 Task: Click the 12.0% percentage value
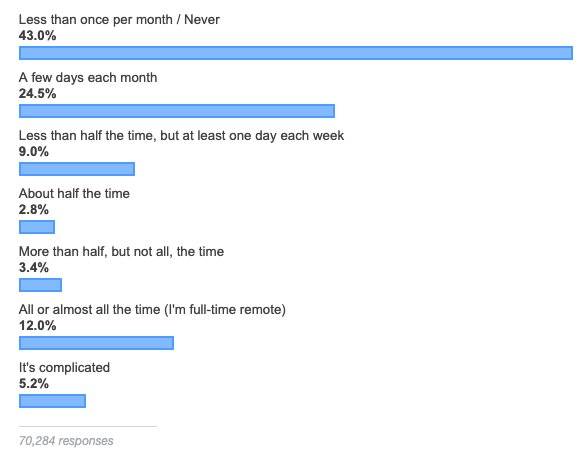pyautogui.click(x=37, y=326)
